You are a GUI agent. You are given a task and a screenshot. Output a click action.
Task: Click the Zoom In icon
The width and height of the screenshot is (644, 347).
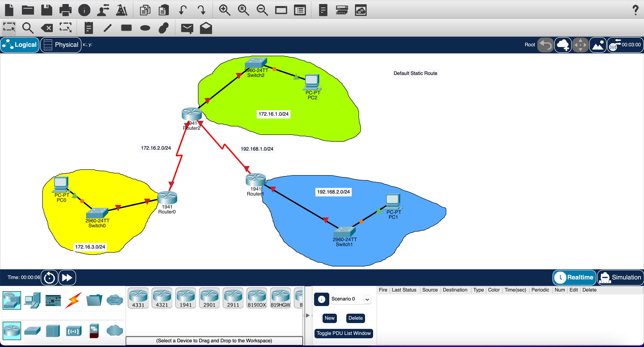point(224,10)
